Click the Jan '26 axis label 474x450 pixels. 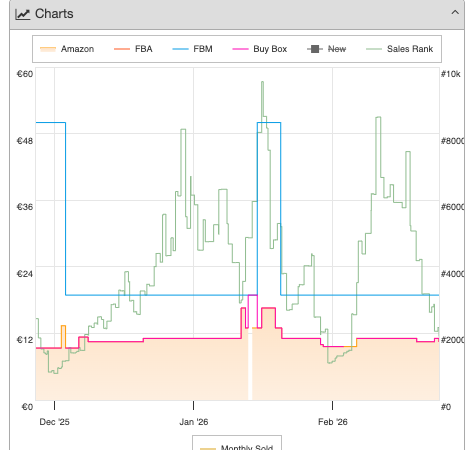point(194,422)
